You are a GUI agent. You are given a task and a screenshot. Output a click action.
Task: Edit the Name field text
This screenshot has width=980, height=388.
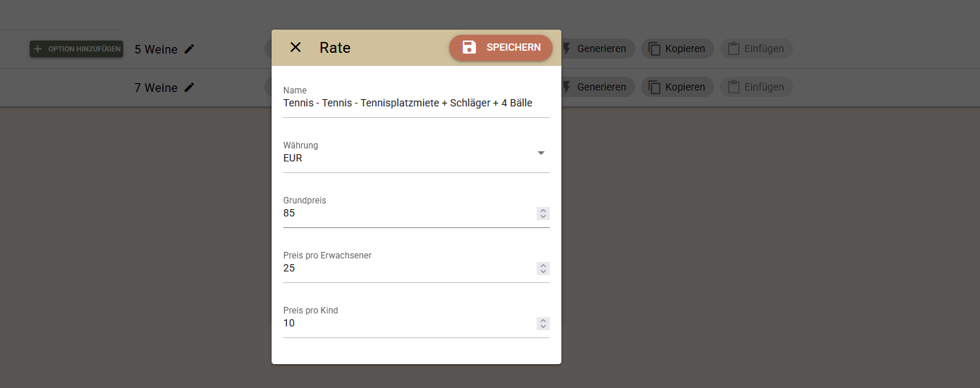[416, 104]
